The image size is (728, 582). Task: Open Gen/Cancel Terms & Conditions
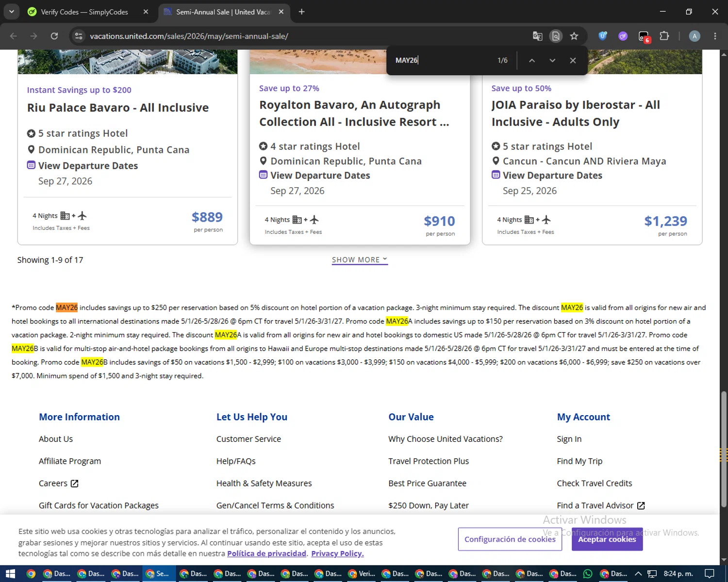pos(275,505)
